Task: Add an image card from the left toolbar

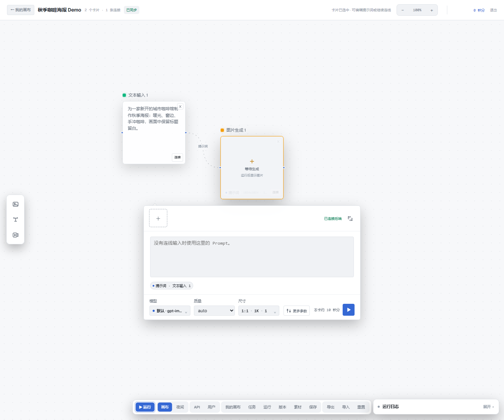Action: pos(15,204)
